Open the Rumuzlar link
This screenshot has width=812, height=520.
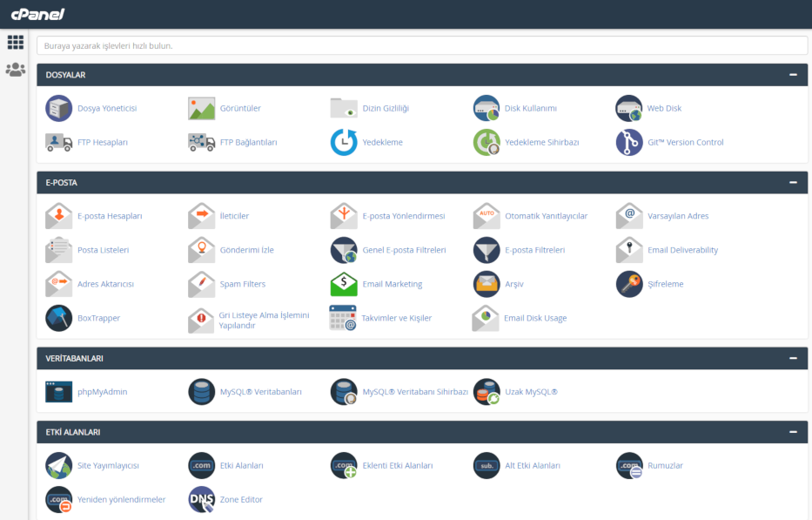tap(665, 466)
